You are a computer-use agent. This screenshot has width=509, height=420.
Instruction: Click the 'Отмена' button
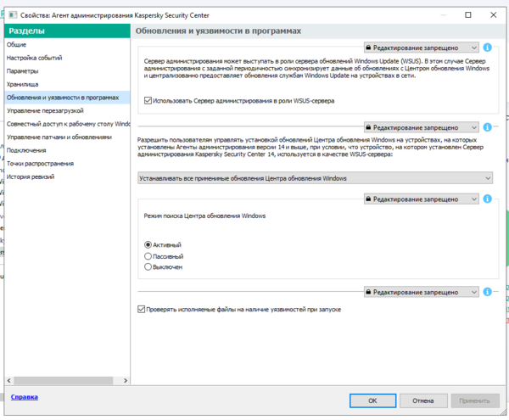point(423,400)
